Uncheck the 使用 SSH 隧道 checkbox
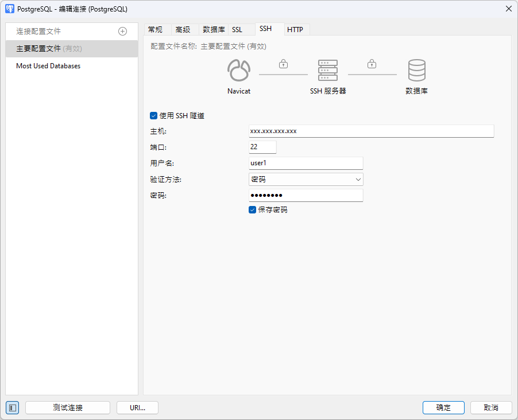518x420 pixels. 153,115
